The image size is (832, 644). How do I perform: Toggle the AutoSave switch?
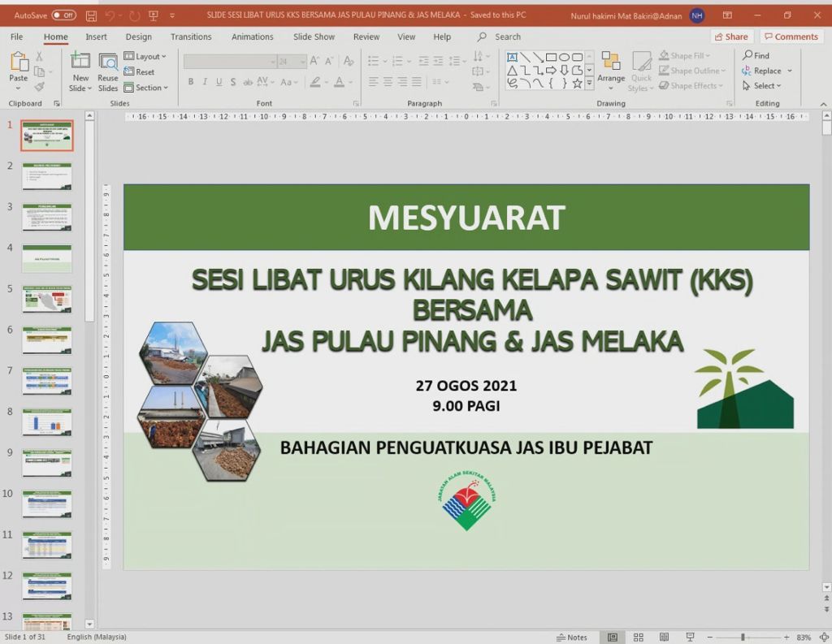tap(63, 15)
